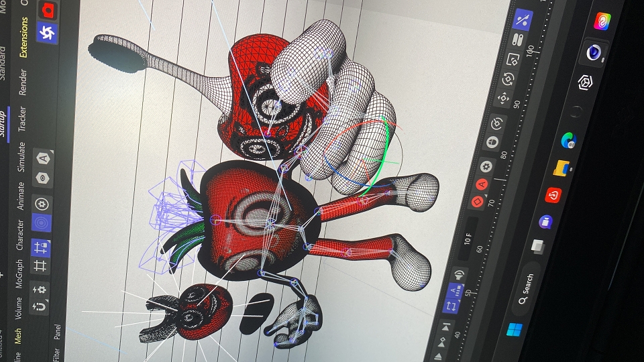644x362 pixels.
Task: Open the MoGraph menu
Action: coord(19,274)
